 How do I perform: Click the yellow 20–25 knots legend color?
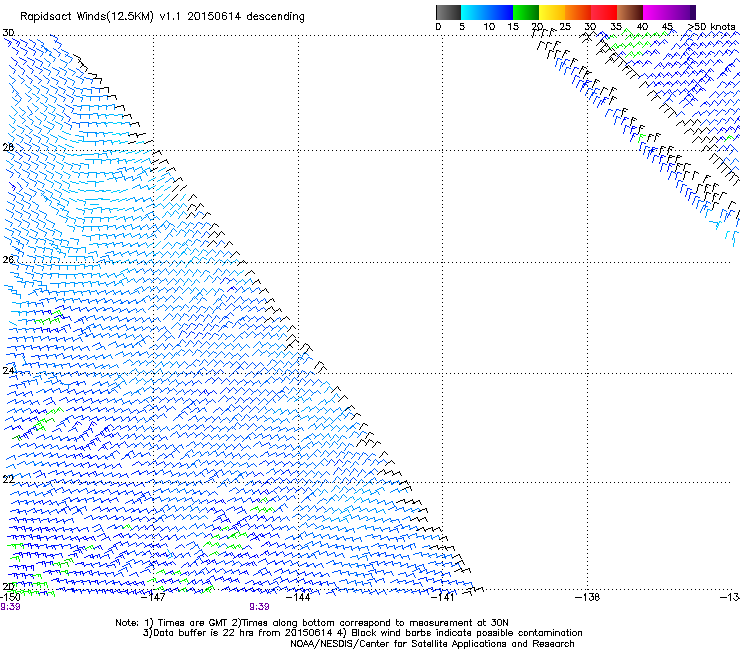click(552, 12)
